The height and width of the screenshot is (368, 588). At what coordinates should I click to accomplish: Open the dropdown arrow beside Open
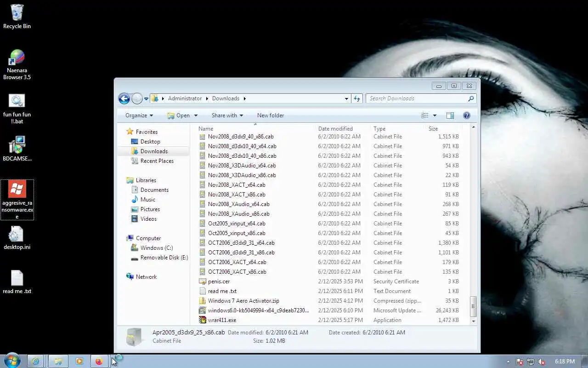click(196, 115)
